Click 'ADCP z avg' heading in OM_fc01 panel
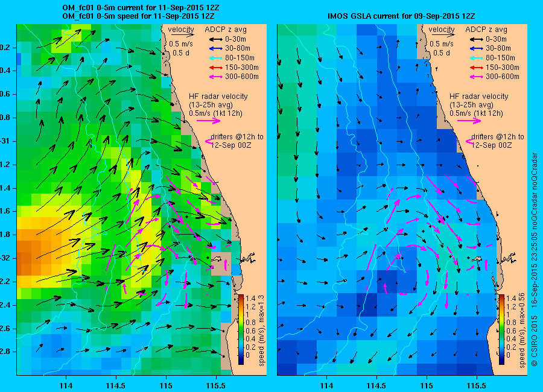543x392 pixels. coord(226,30)
